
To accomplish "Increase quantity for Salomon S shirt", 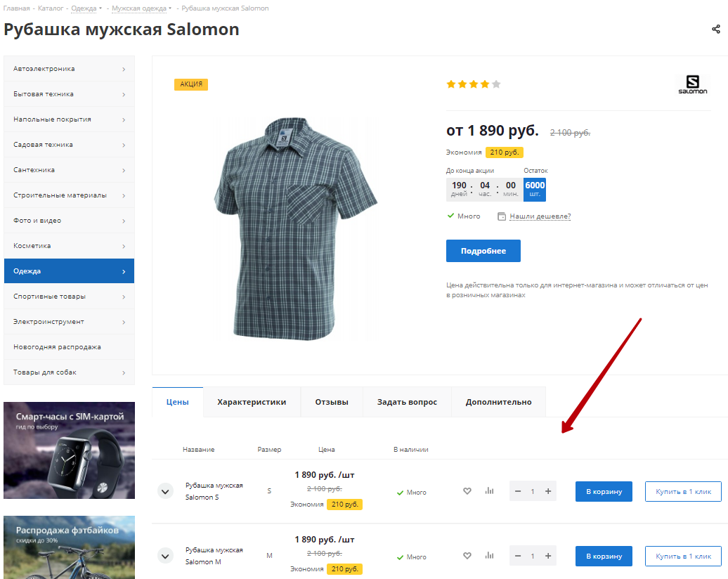I will 548,491.
